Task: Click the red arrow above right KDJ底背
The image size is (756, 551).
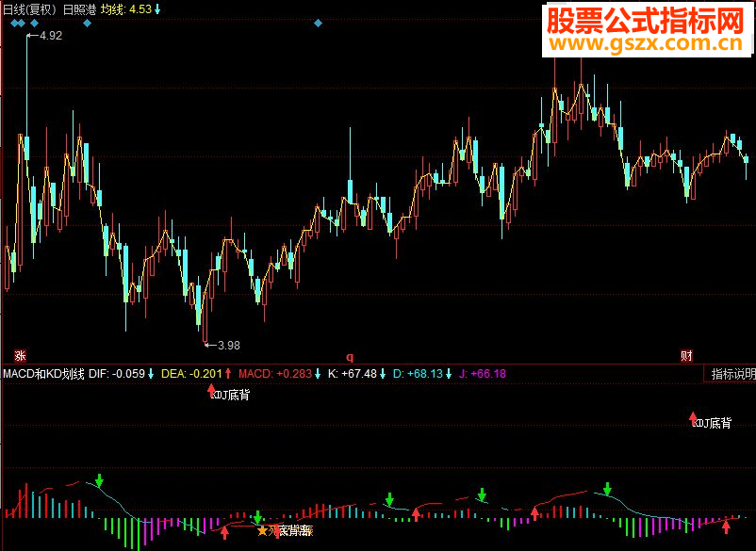Action: click(x=693, y=417)
